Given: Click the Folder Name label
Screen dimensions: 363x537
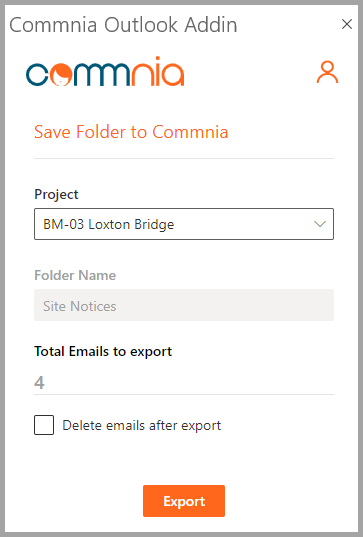Looking at the screenshot, I should [x=75, y=275].
